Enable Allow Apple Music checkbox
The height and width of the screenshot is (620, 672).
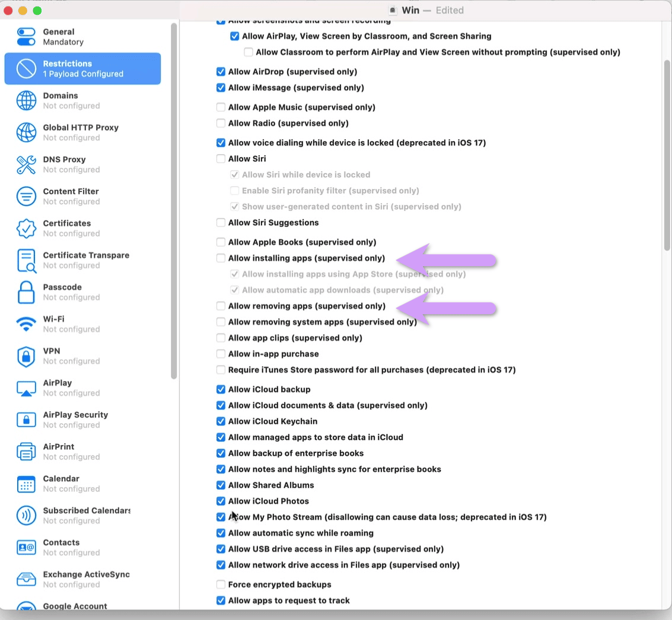[x=221, y=107]
